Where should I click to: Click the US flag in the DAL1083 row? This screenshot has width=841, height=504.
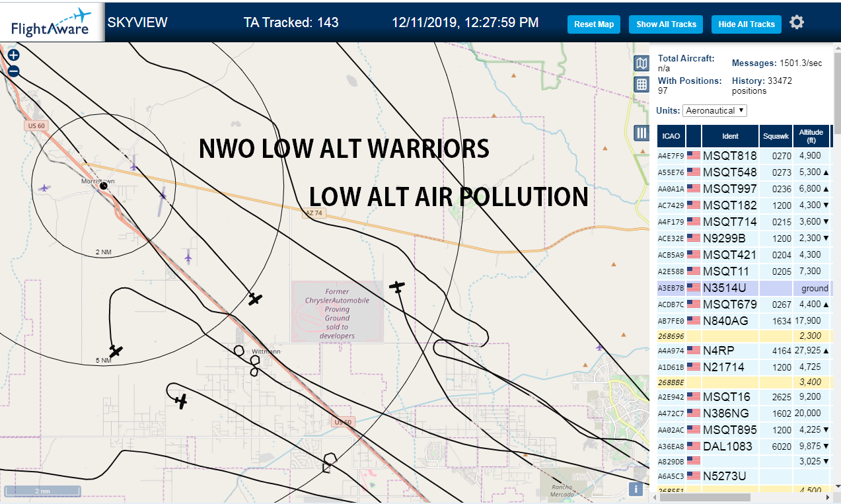tap(694, 447)
